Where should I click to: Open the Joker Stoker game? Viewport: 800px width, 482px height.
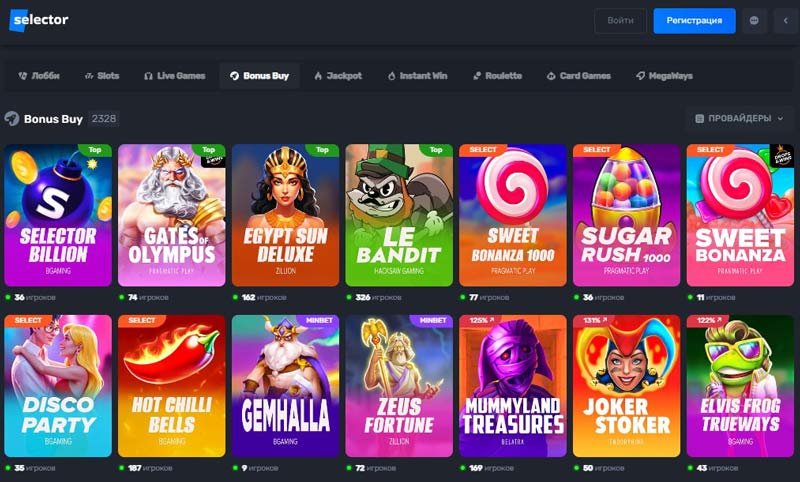pyautogui.click(x=627, y=386)
